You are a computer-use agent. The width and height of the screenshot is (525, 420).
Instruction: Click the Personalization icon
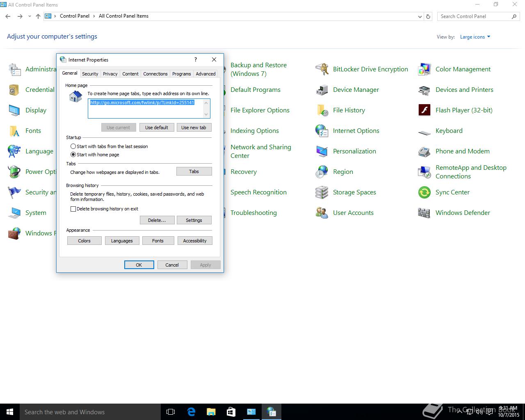click(322, 151)
